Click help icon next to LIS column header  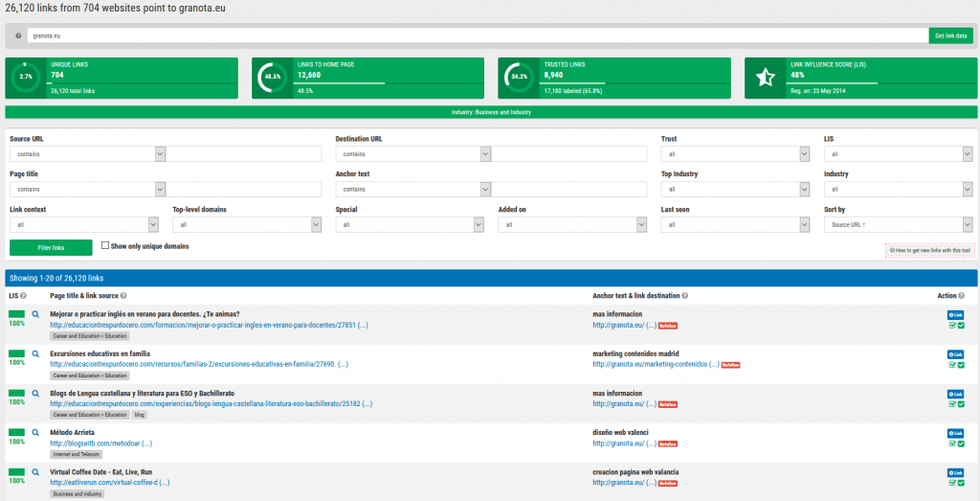(23, 296)
